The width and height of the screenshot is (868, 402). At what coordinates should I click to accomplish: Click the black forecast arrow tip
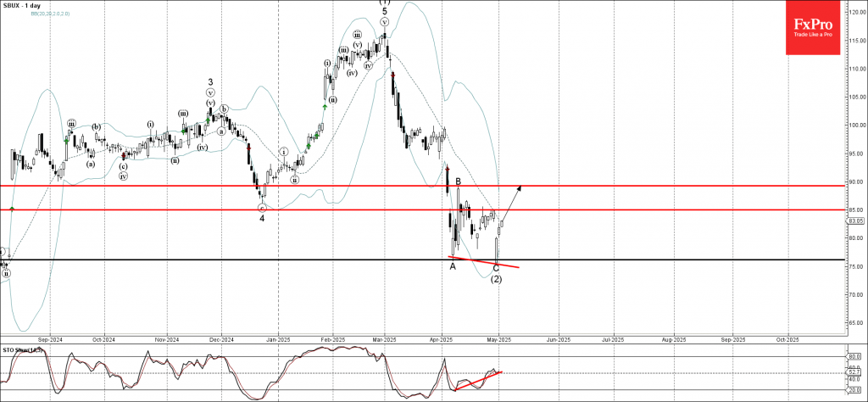tap(520, 186)
